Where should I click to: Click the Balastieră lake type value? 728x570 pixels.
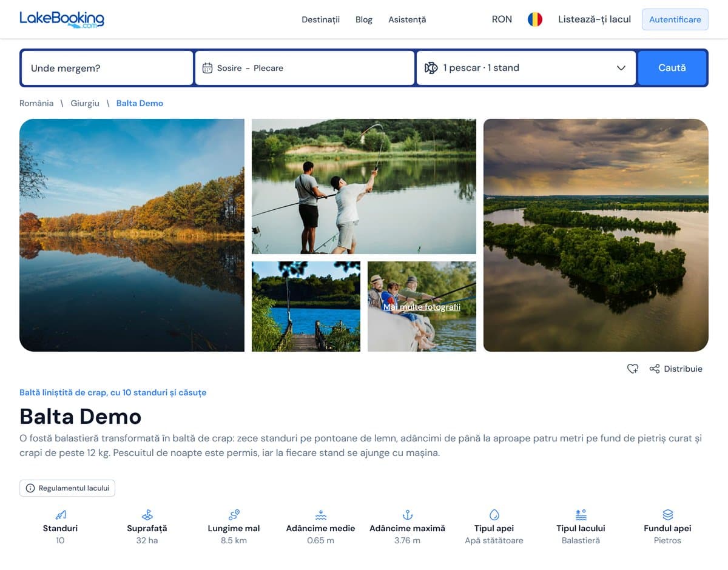pos(581,540)
